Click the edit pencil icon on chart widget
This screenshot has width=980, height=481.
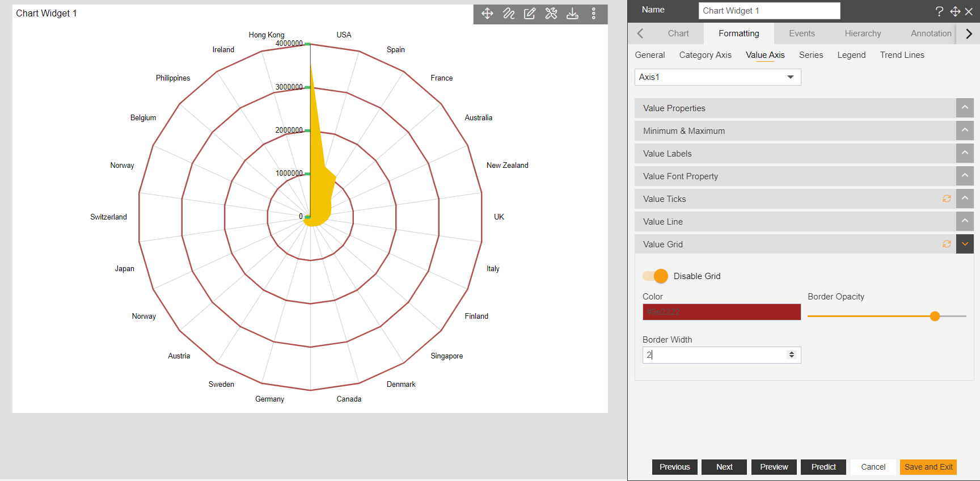click(530, 14)
